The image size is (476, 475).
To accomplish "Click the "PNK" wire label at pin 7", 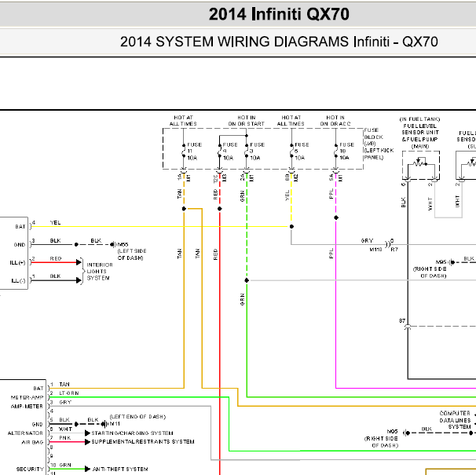I will (65, 437).
